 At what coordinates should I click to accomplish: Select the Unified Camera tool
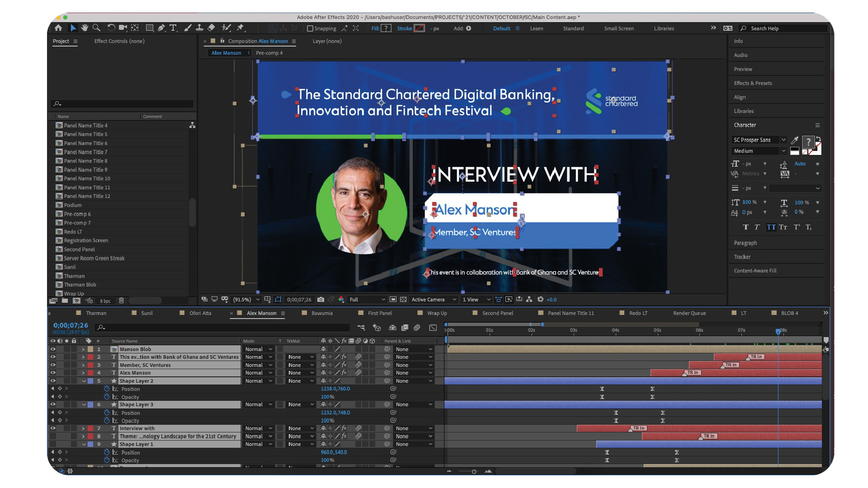[123, 28]
